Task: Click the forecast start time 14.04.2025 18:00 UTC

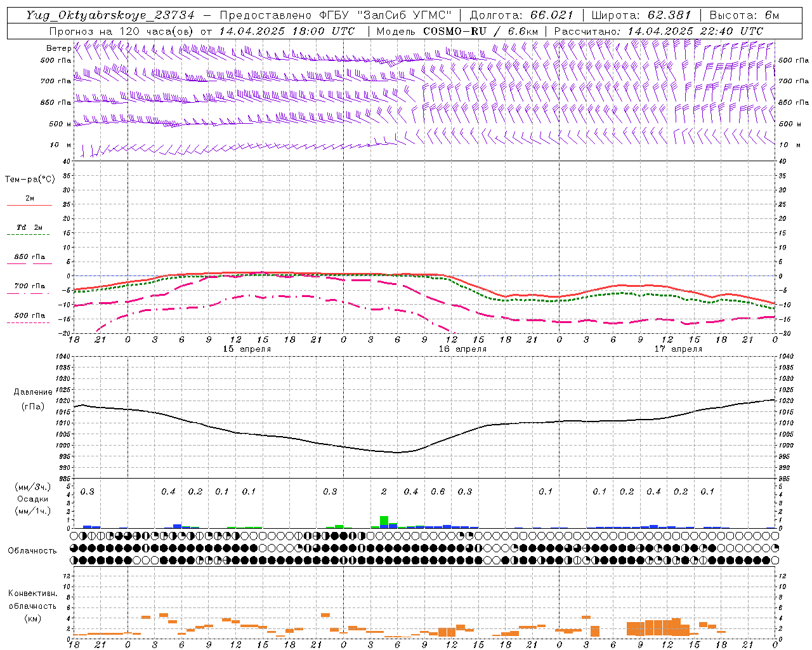Action: coord(287,31)
